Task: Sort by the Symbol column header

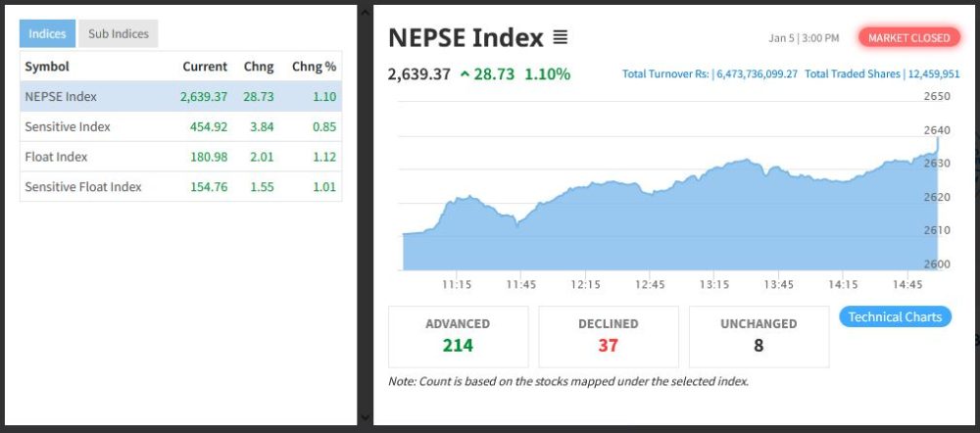Action: click(46, 67)
